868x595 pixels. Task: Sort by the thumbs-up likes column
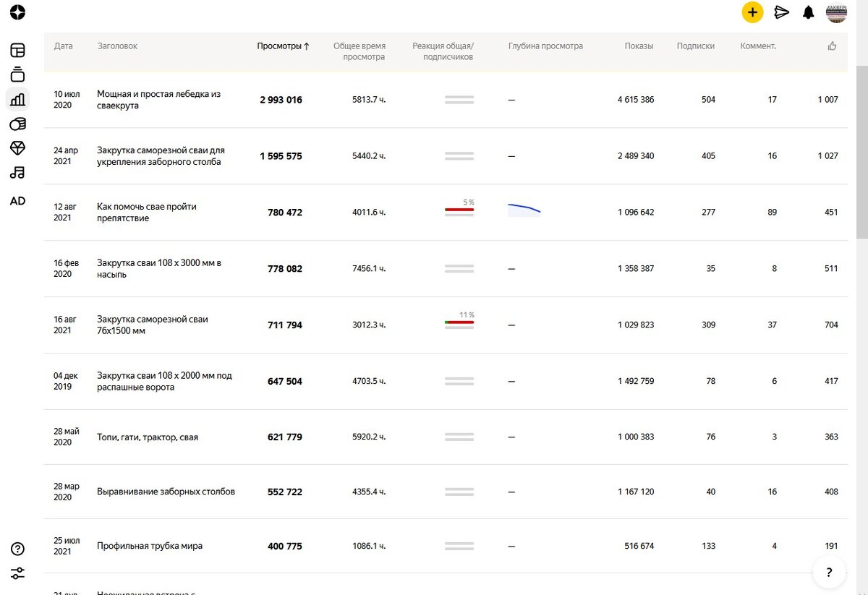(833, 46)
